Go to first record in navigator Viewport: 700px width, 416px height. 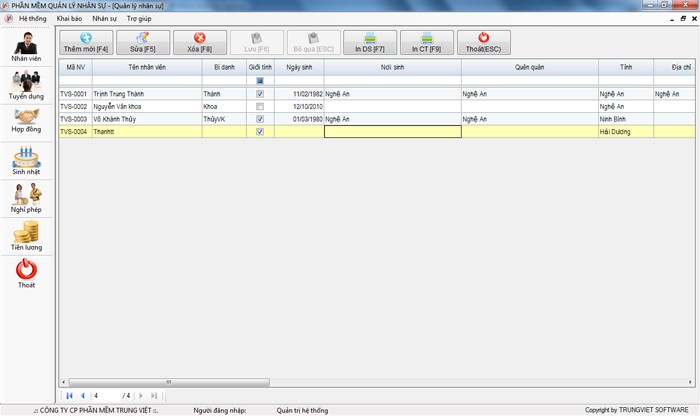[69, 396]
